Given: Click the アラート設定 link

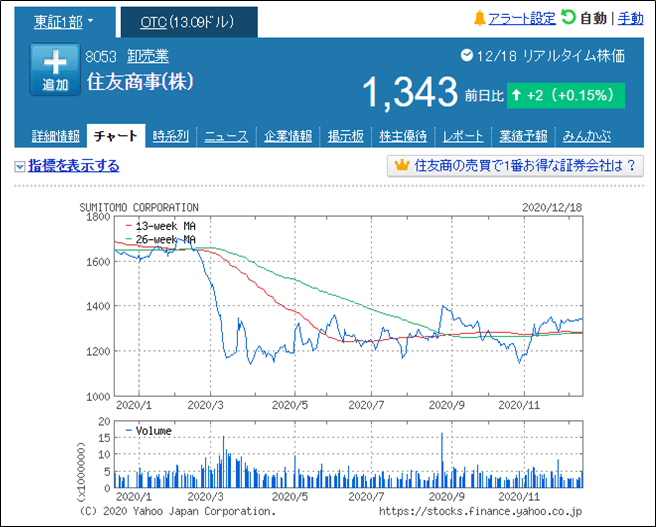Looking at the screenshot, I should 522,18.
